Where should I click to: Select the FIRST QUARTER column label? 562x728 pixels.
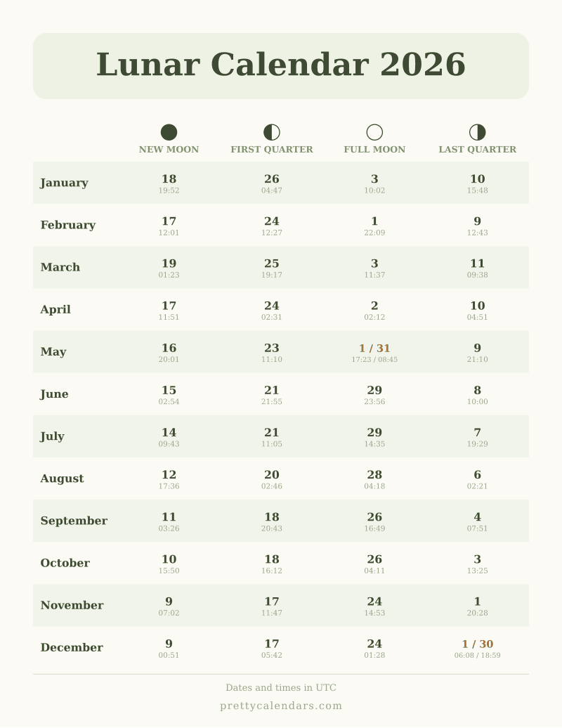tap(272, 150)
